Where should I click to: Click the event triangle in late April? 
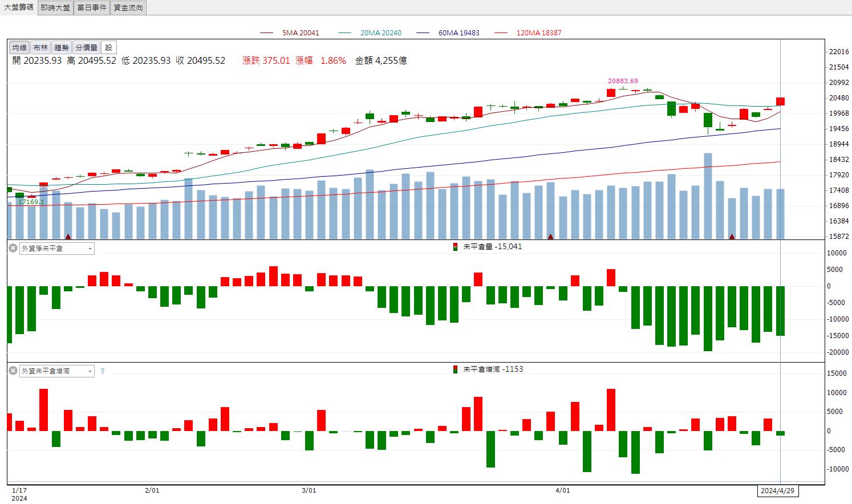pyautogui.click(x=732, y=236)
